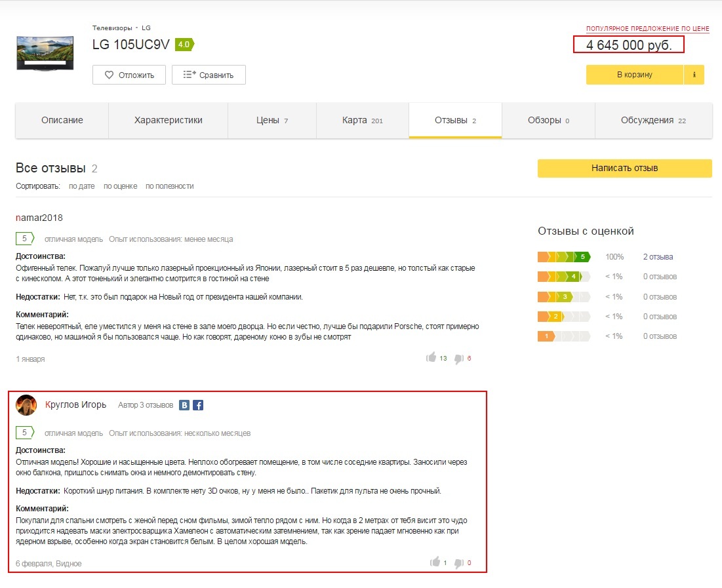Click Отложить button with heart icon
Image resolution: width=722 pixels, height=588 pixels.
129,75
